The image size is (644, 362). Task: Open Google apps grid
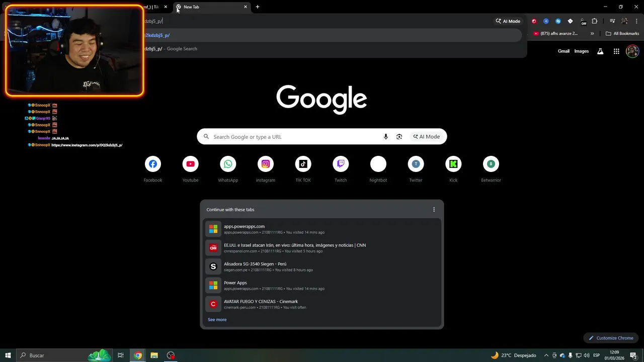click(x=616, y=51)
